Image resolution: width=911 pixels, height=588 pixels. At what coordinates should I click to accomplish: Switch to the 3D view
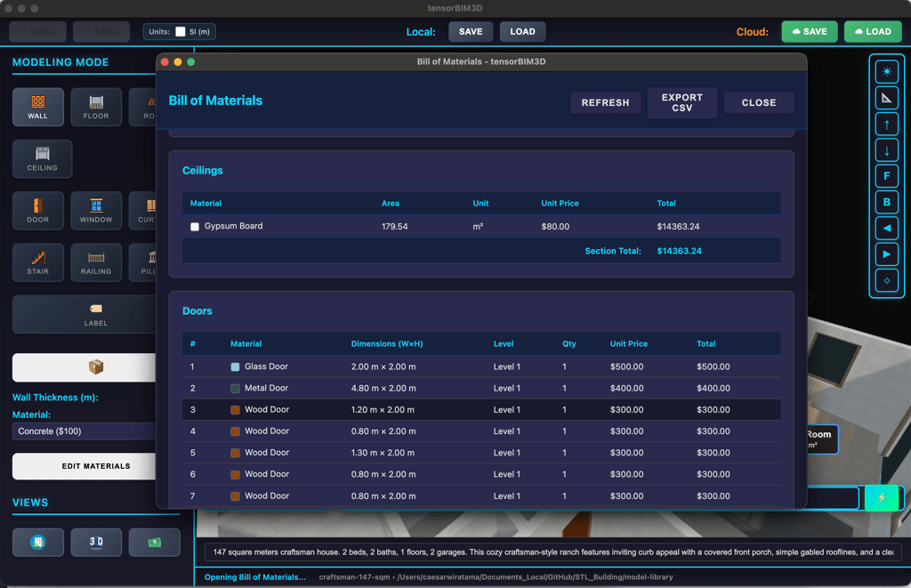click(96, 542)
